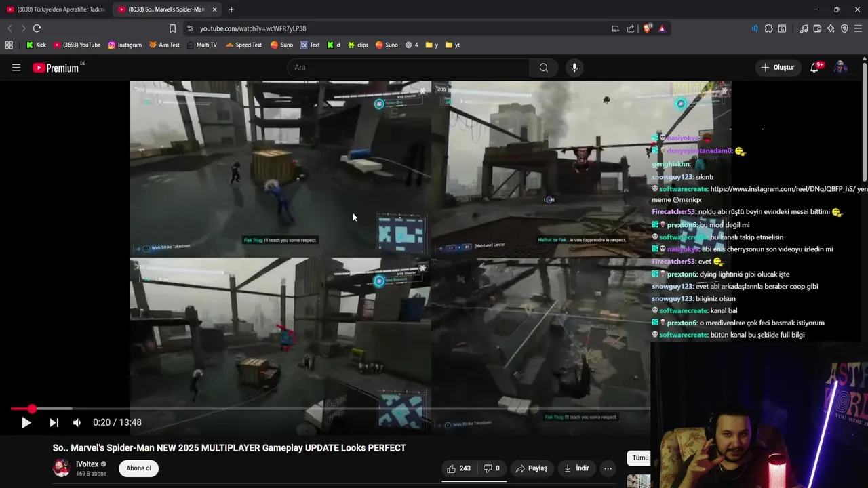This screenshot has height=488, width=868.
Task: Open the notifications bell
Action: click(815, 68)
